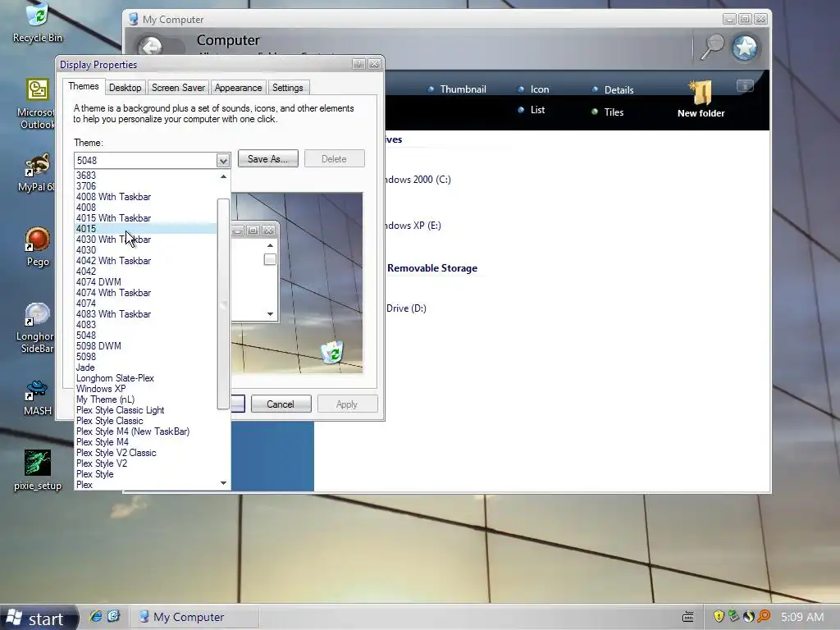The image size is (840, 630).
Task: Select the last Plex entry in list
Action: (x=146, y=485)
